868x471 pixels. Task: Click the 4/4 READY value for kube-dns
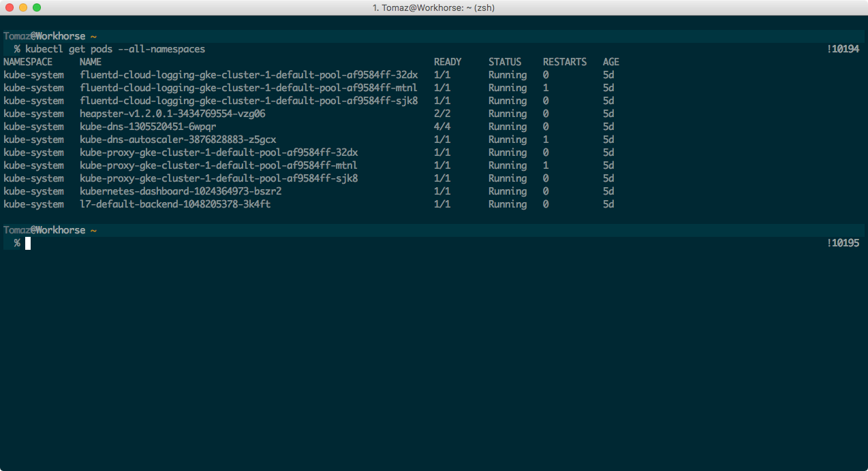[442, 127]
